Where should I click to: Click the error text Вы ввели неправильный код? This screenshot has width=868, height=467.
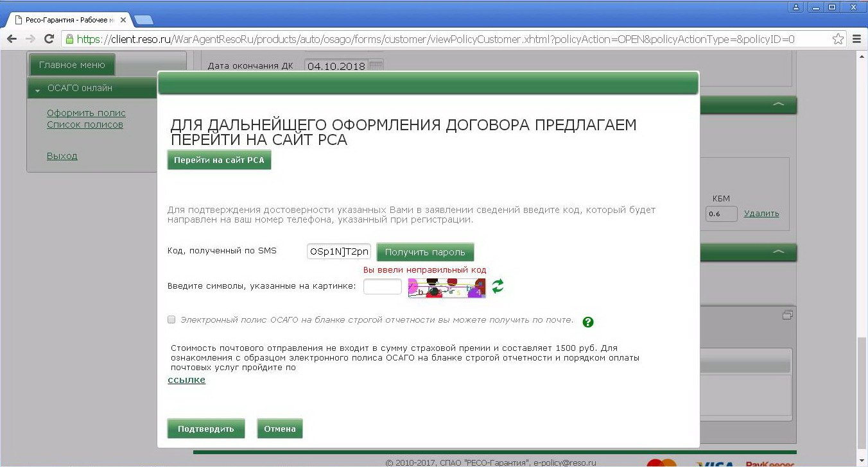point(425,270)
